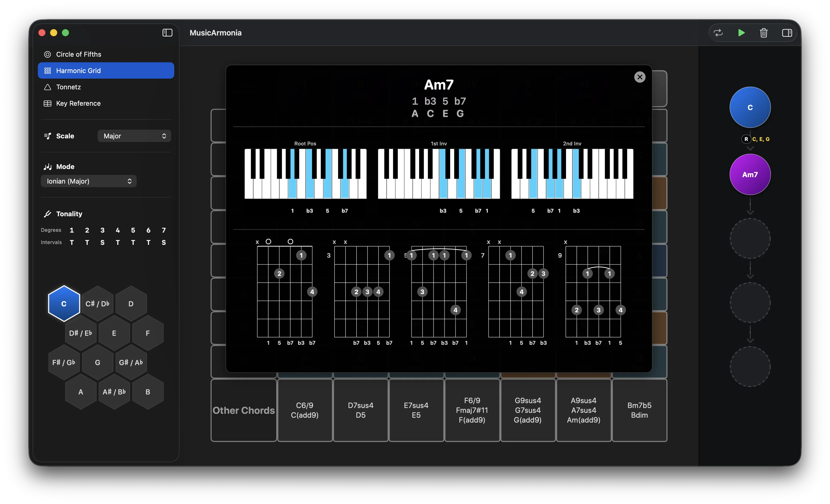
Task: Click the Mode notes icon
Action: 48,166
